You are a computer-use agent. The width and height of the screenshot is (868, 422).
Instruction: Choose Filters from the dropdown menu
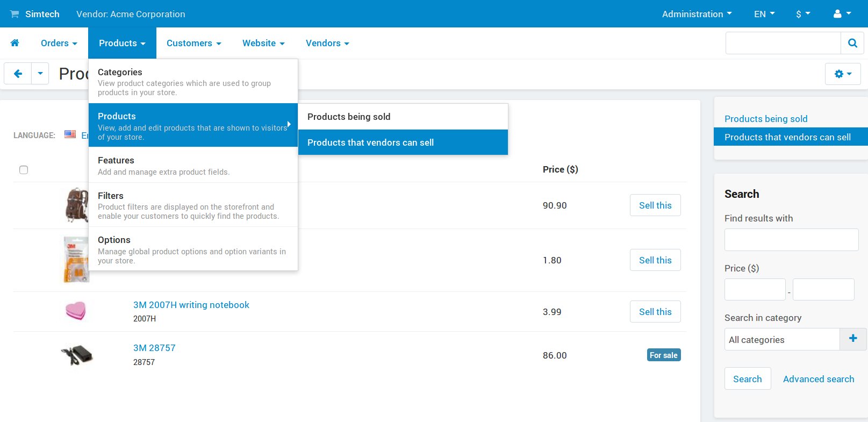pos(193,205)
